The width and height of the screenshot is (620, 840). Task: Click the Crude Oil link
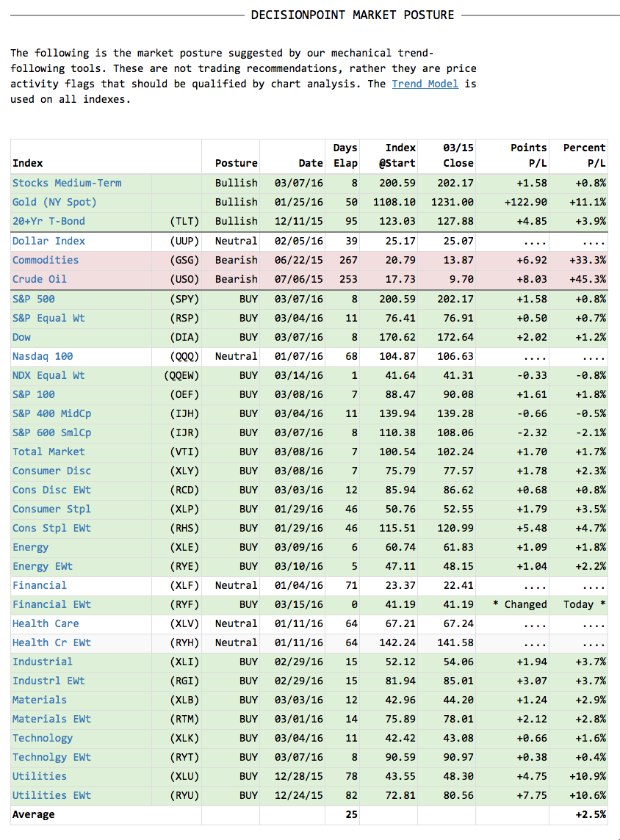tap(40, 279)
